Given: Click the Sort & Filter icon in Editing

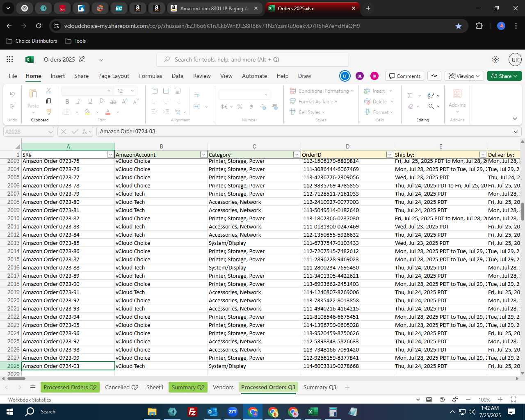Looking at the screenshot, I should point(431,95).
